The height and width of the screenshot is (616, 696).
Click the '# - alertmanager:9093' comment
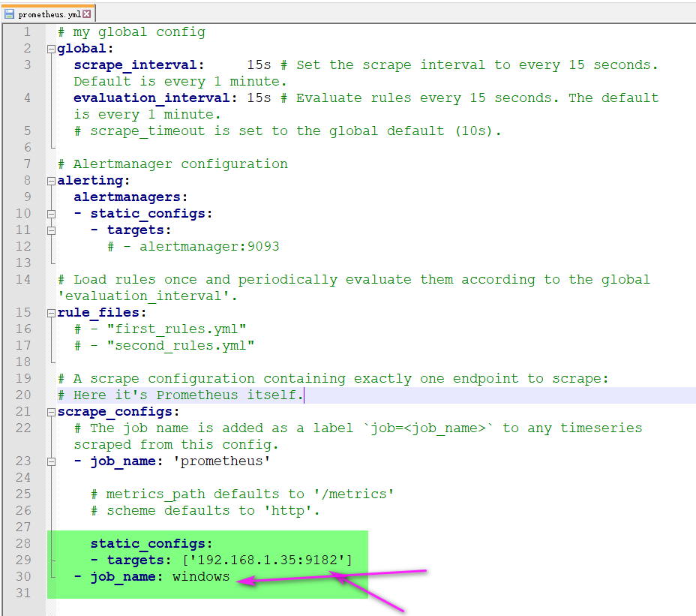pyautogui.click(x=193, y=247)
